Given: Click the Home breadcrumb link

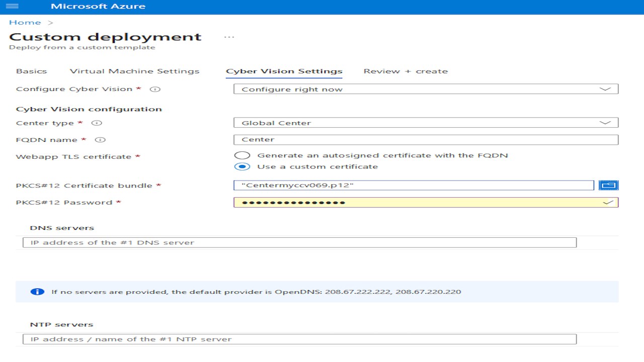Looking at the screenshot, I should coord(25,23).
